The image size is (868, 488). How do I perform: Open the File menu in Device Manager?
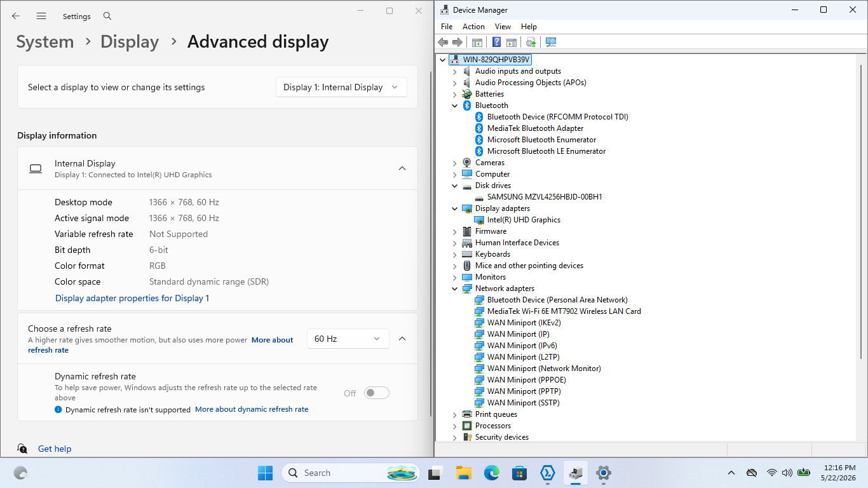447,27
